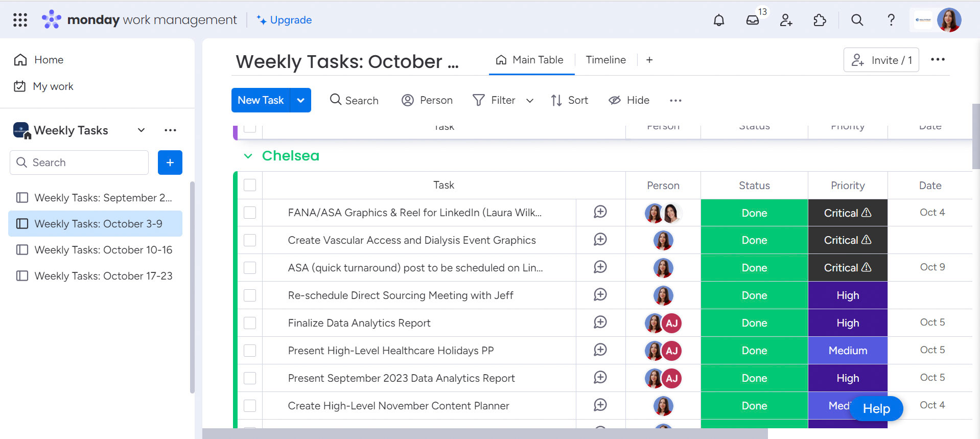Viewport: 980px width, 439px height.
Task: Click the Filter button
Action: click(494, 100)
